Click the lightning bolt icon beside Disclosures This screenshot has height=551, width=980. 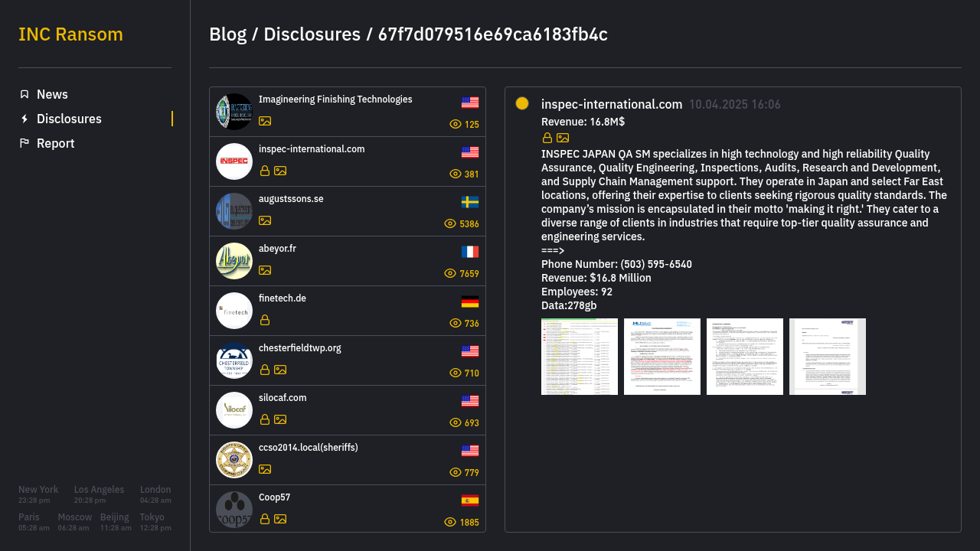click(24, 119)
